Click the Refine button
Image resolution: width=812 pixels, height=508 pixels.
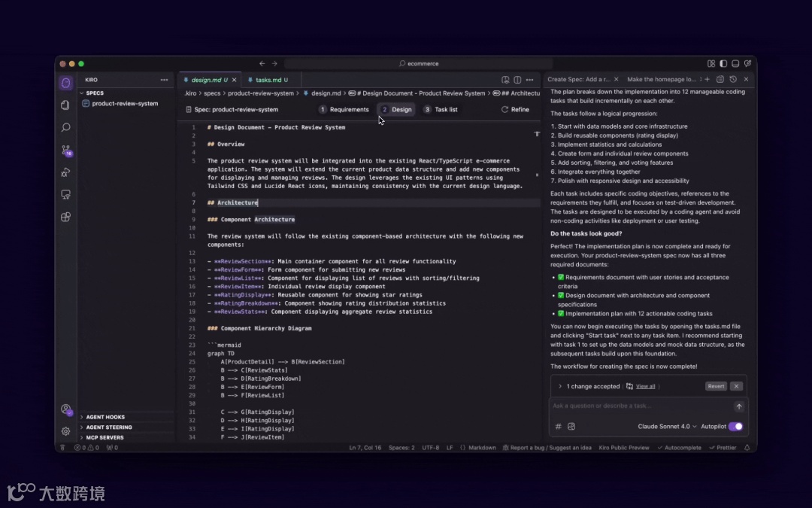tap(515, 110)
